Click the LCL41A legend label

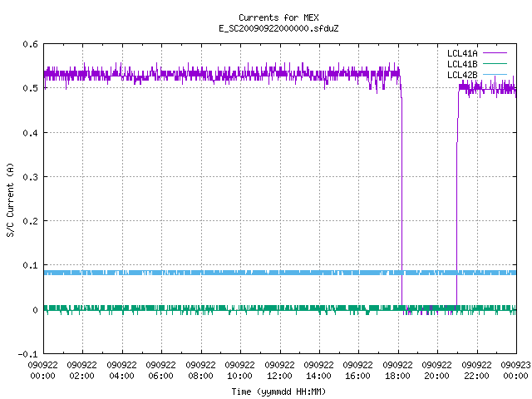462,53
